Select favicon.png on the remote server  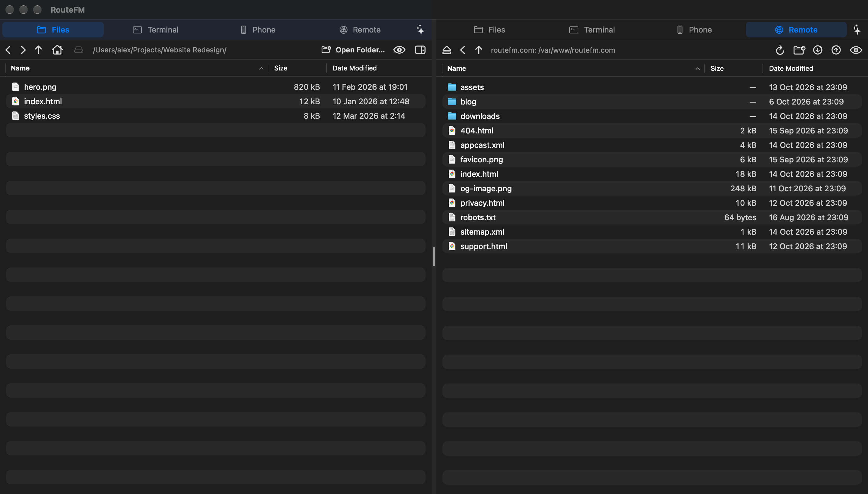click(652, 160)
